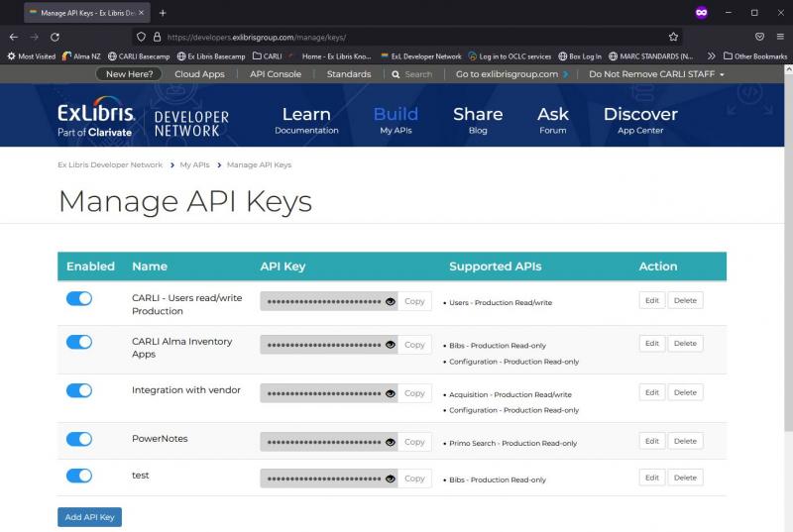Screen dimensions: 793x532
Task: Click the search magnifier icon in the top bar
Action: (x=396, y=74)
